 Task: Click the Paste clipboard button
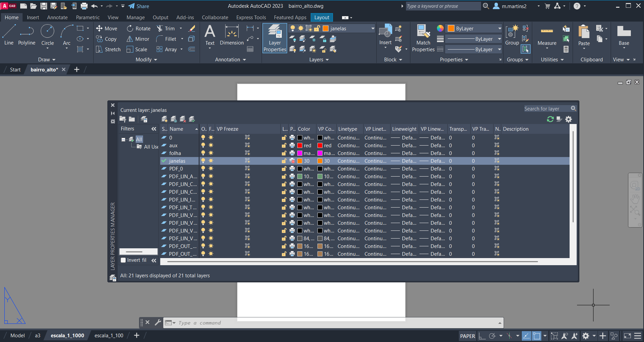(x=584, y=35)
